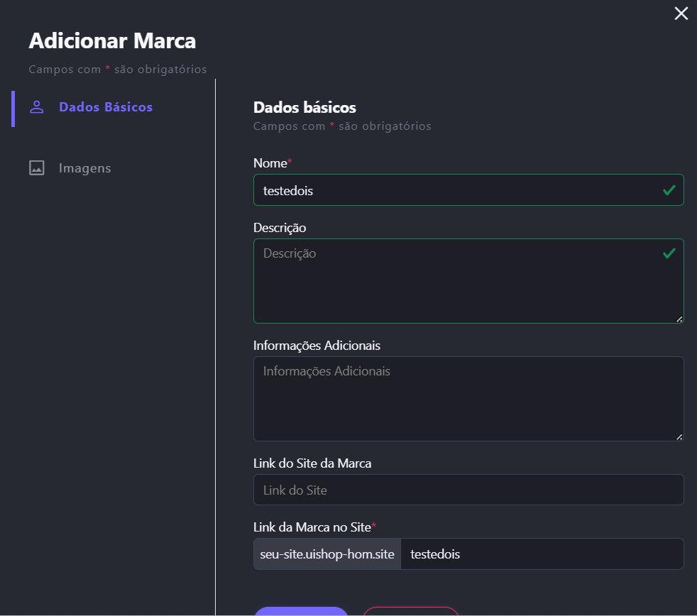
Task: Click the Link da Marca no Site label
Action: tap(312, 527)
